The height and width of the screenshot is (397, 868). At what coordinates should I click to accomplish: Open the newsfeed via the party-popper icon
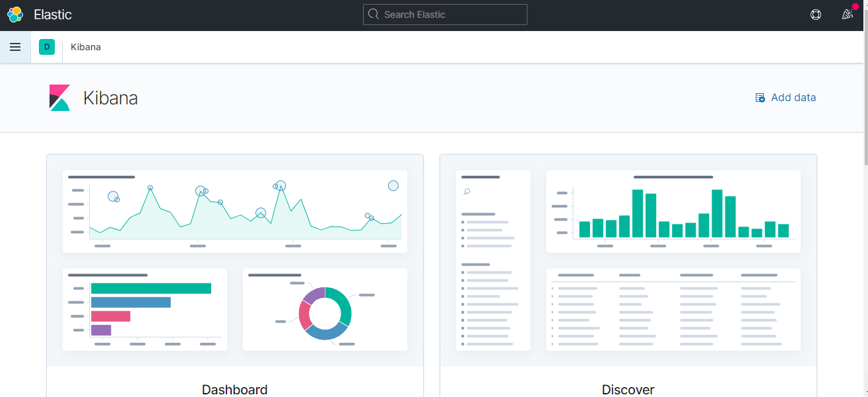pyautogui.click(x=848, y=14)
